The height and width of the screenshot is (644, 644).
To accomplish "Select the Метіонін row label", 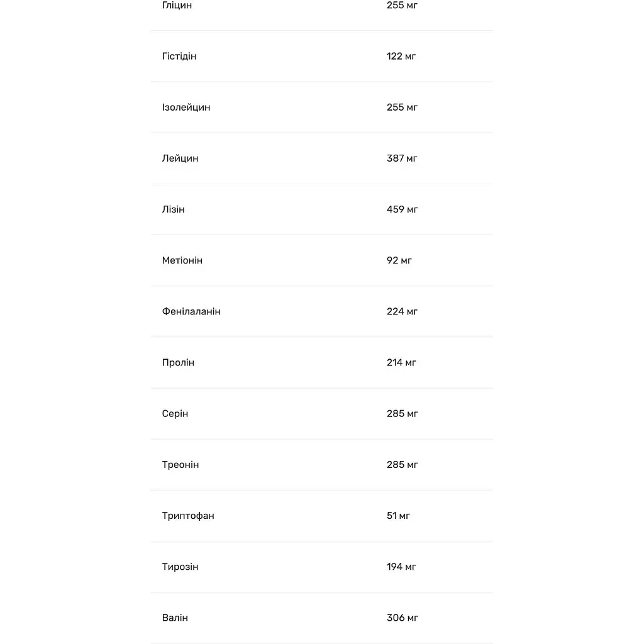I will coord(182,260).
